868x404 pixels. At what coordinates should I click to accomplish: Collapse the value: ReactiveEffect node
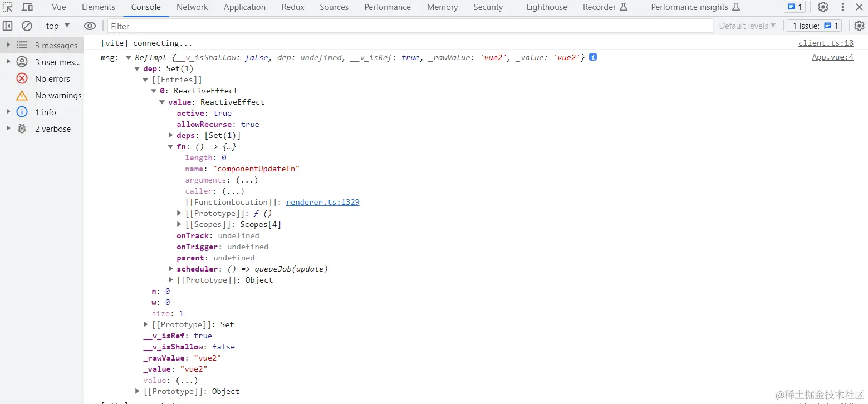click(x=162, y=102)
